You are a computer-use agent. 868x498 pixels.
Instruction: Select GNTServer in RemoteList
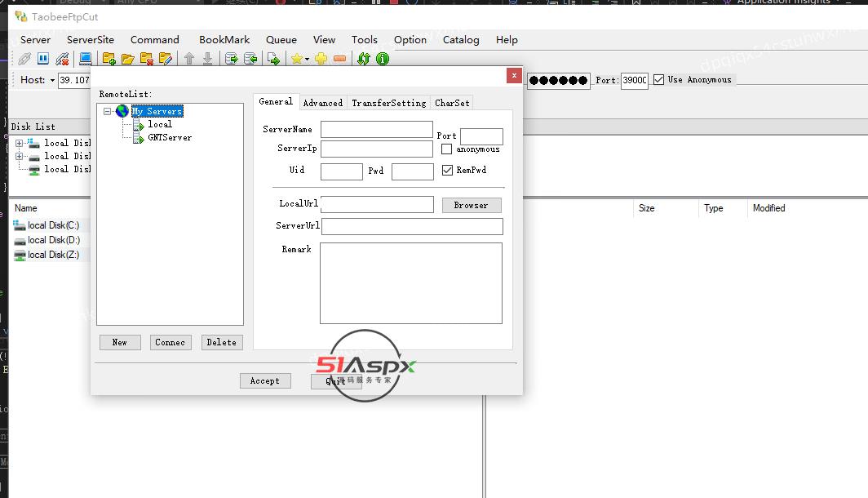170,138
